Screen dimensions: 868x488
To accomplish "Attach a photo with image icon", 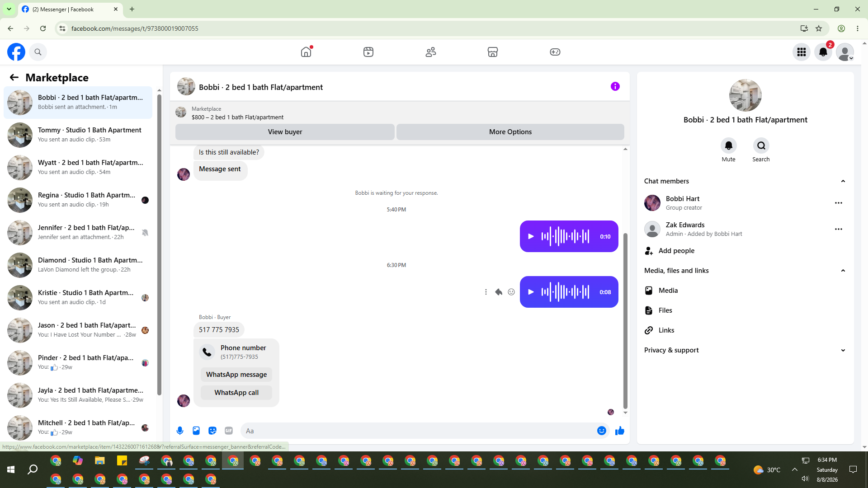I will click(x=196, y=431).
